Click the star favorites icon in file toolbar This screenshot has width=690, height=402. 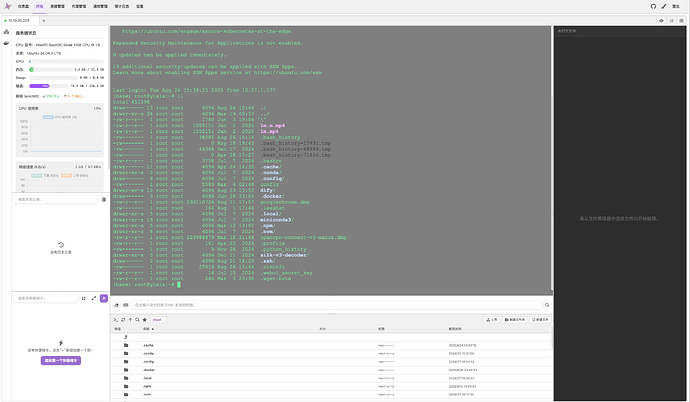point(144,320)
